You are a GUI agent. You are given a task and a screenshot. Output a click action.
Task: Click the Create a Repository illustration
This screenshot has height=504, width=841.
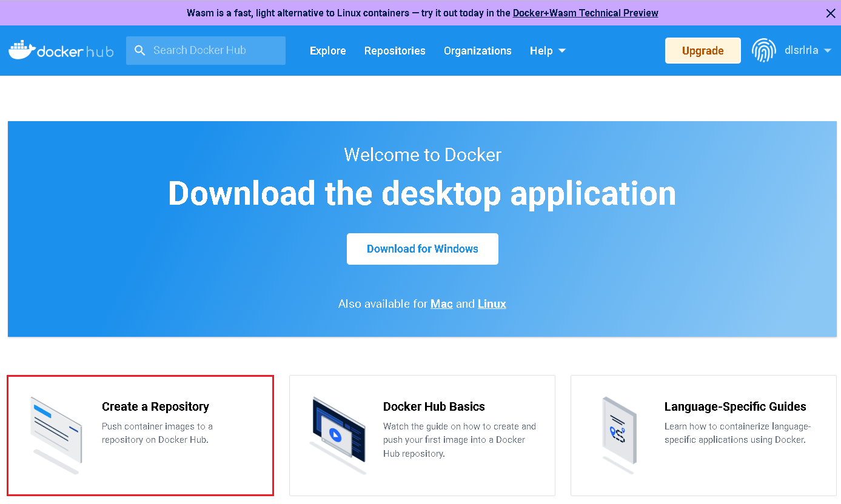(x=56, y=435)
